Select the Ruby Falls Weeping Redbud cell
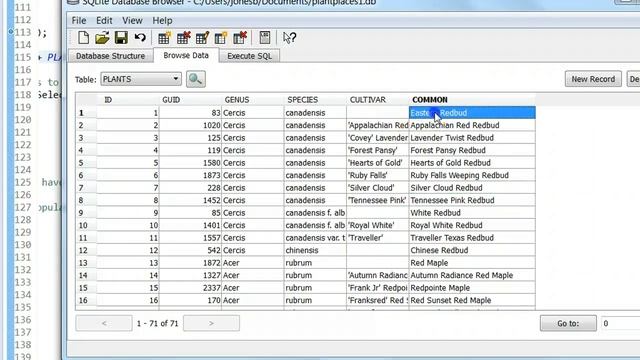Viewport: 640px width, 360px height. coord(472,175)
